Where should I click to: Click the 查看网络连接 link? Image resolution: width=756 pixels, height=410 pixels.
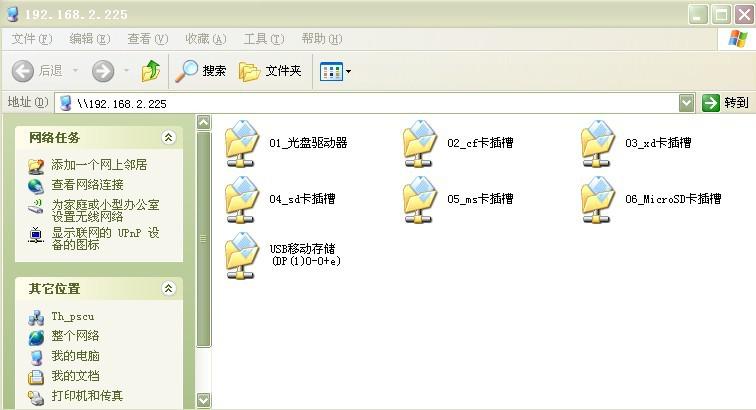click(87, 185)
